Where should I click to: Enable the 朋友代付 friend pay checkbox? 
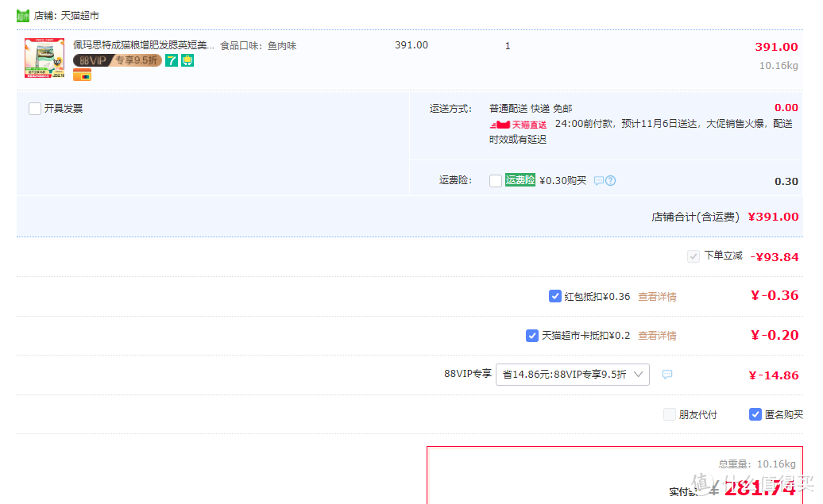point(670,414)
